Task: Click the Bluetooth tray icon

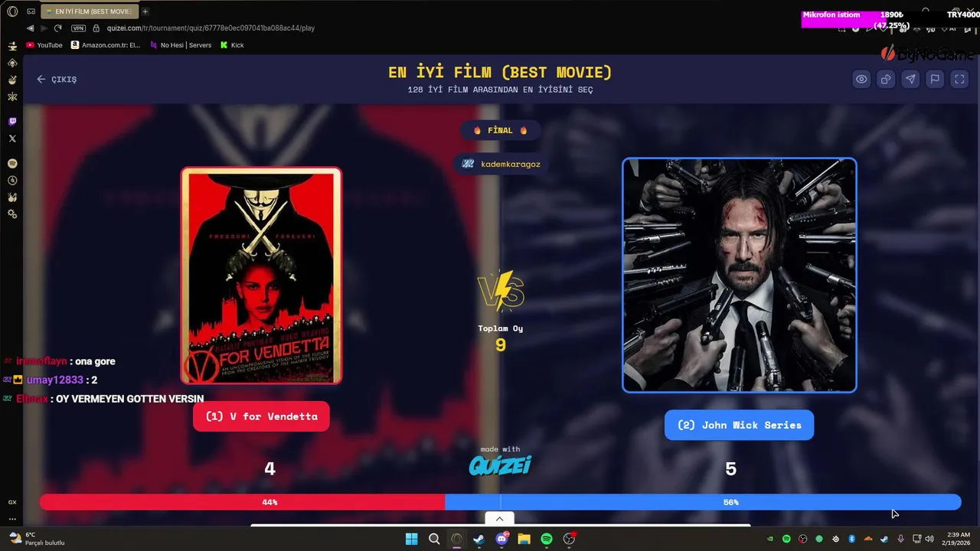Action: coord(851,539)
